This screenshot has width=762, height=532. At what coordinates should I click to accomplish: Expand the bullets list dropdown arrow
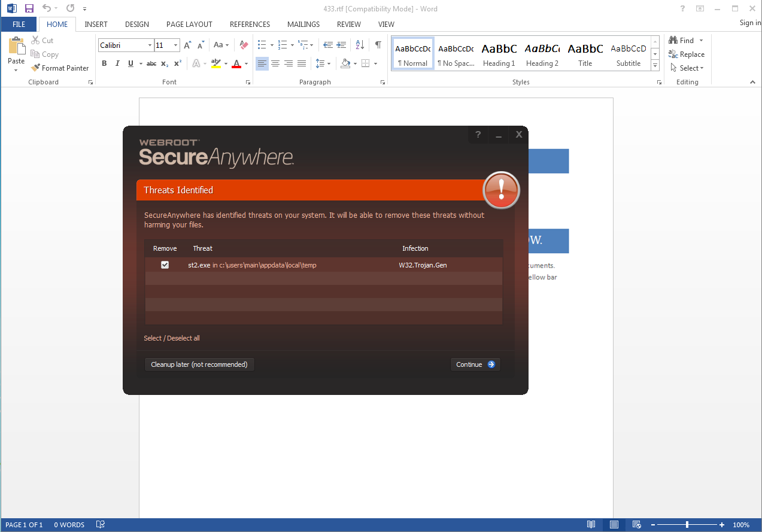[x=272, y=45]
